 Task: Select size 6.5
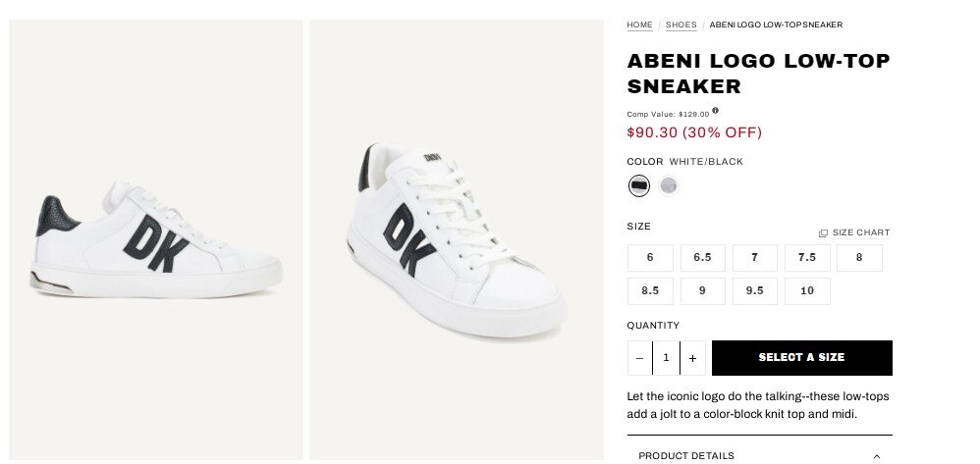coord(702,258)
